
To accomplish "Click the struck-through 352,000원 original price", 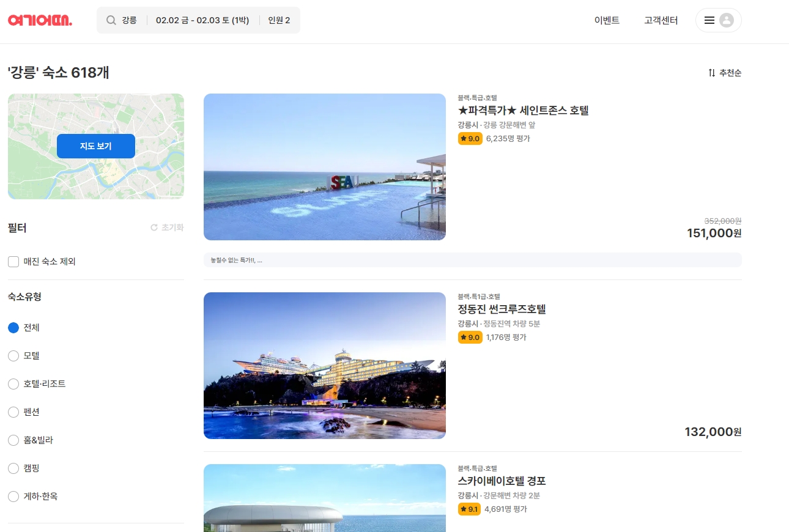I will coord(723,221).
